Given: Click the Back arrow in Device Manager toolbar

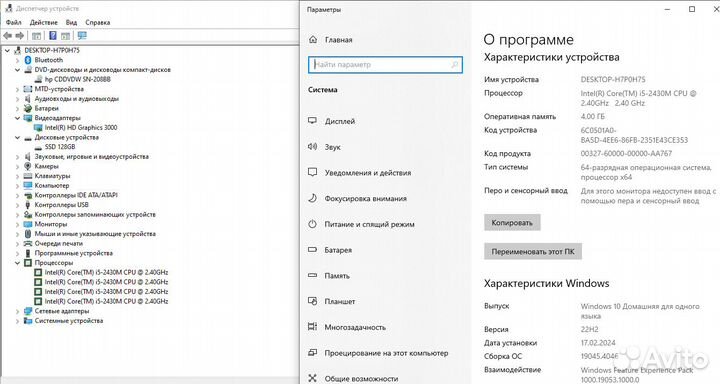Looking at the screenshot, I should [x=7, y=36].
